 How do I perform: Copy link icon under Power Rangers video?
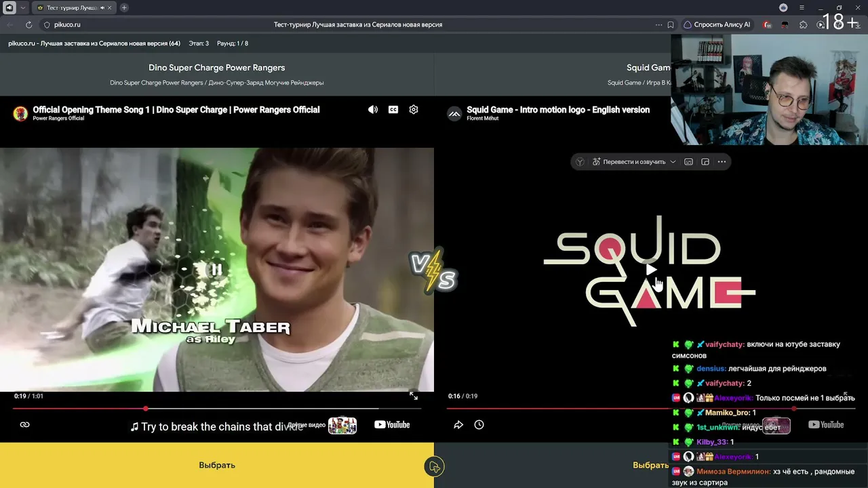(25, 425)
